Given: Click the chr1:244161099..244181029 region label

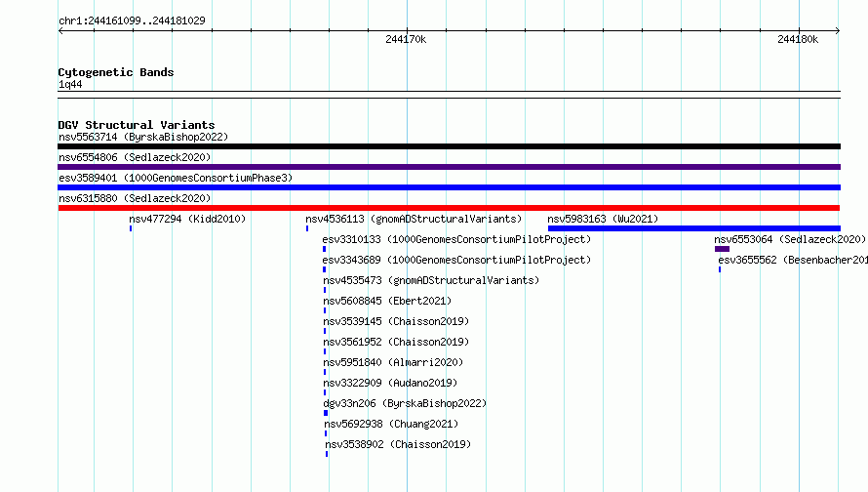Looking at the screenshot, I should (x=132, y=20).
